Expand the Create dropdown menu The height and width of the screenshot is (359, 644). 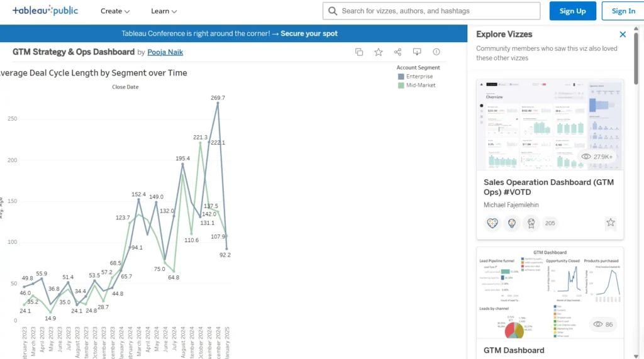point(115,11)
